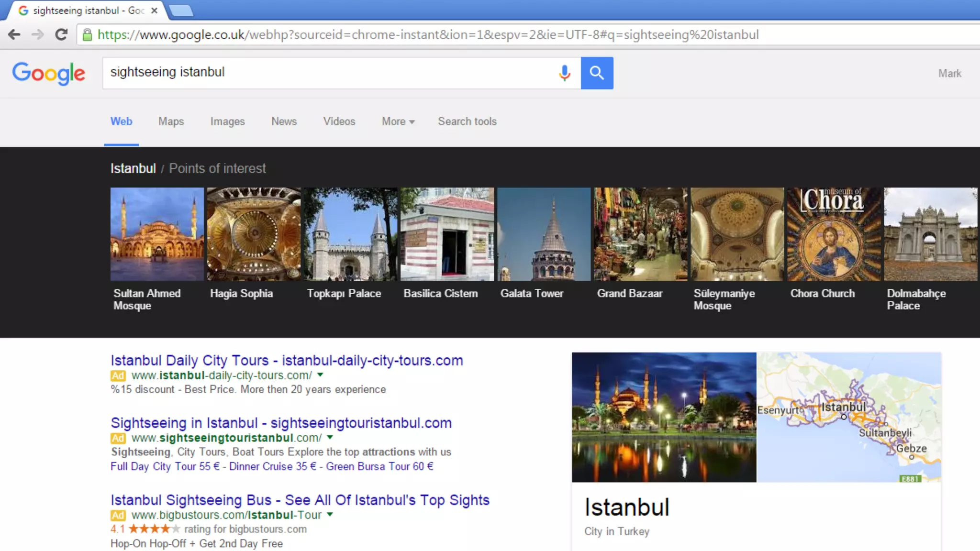Expand arrow beside bigbustours.com URL

330,515
